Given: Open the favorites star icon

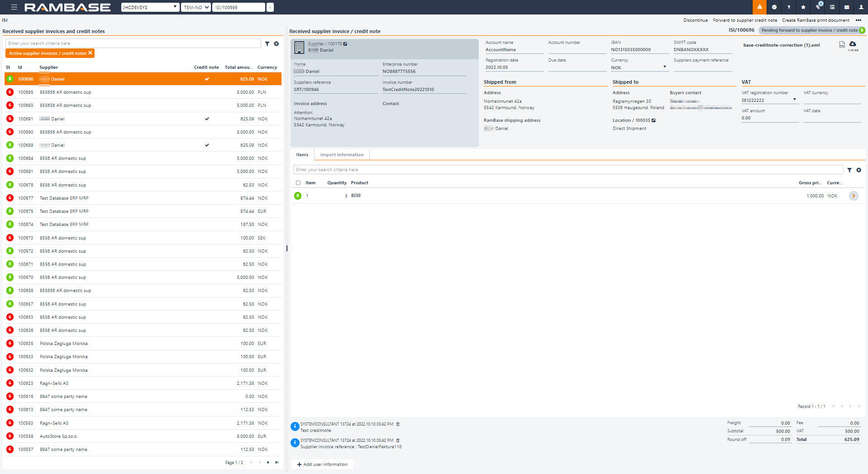Looking at the screenshot, I should click(803, 7).
